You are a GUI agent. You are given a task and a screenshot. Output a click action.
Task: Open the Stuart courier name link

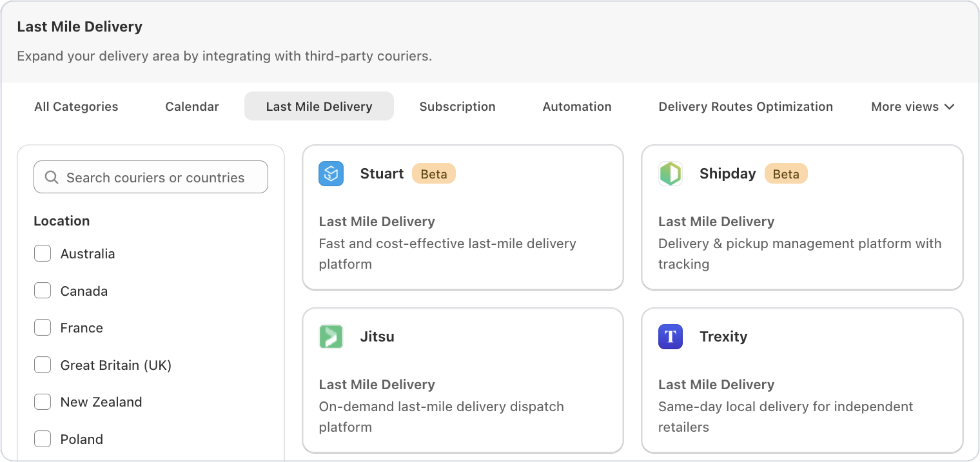coord(382,174)
